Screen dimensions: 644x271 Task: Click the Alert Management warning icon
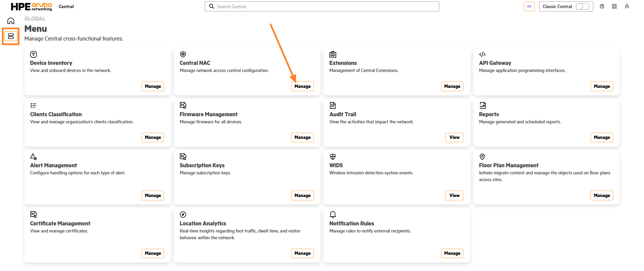[x=33, y=157]
